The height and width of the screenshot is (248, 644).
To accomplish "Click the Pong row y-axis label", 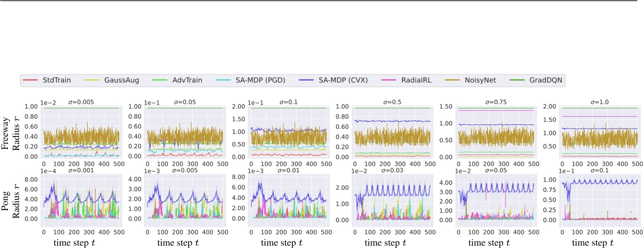I will click(8, 200).
